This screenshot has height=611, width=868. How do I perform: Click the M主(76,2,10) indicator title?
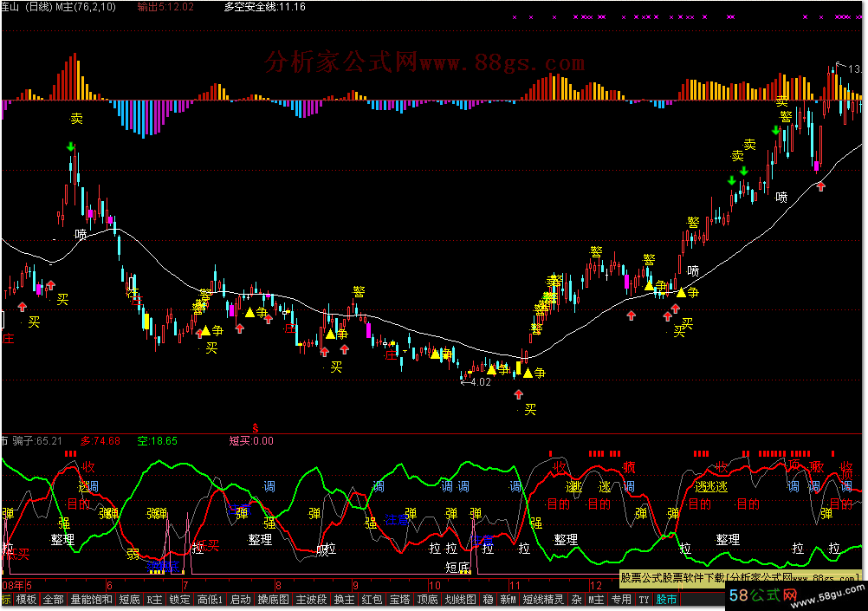point(86,7)
